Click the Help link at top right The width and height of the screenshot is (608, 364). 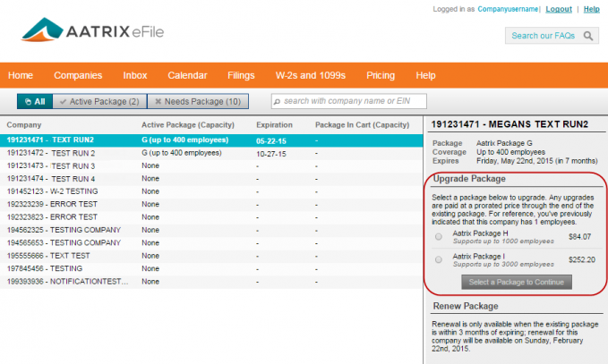pyautogui.click(x=591, y=9)
